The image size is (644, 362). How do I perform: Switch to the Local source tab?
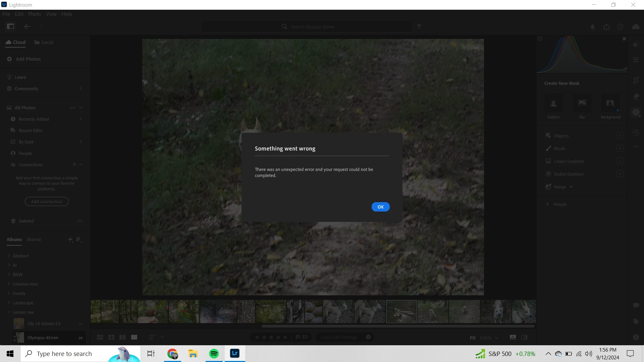pos(44,42)
